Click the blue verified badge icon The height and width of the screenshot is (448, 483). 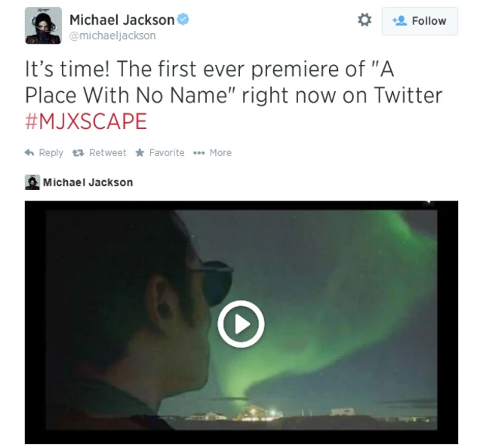(x=183, y=20)
